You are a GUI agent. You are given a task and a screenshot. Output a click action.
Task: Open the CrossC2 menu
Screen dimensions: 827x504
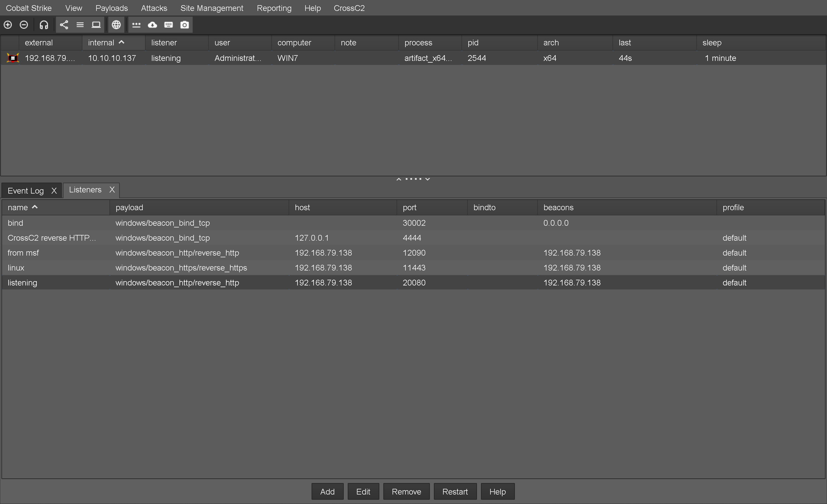click(349, 8)
